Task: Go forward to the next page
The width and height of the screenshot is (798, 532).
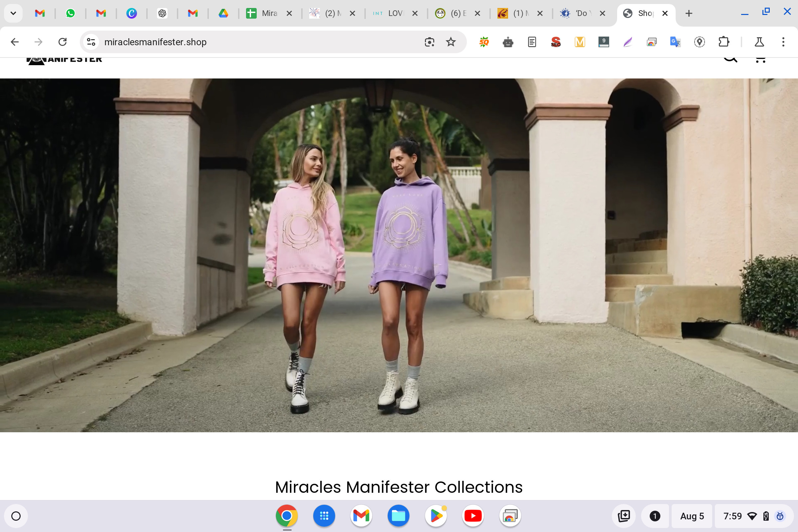Action: point(39,42)
